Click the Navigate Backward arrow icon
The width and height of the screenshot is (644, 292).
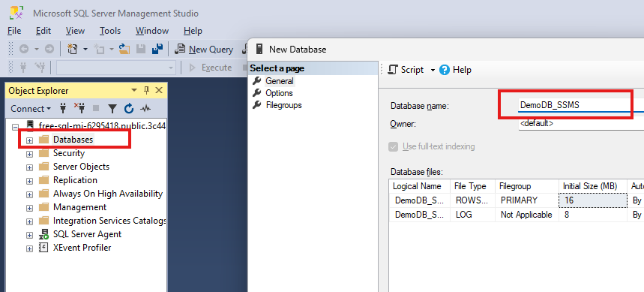pyautogui.click(x=24, y=50)
